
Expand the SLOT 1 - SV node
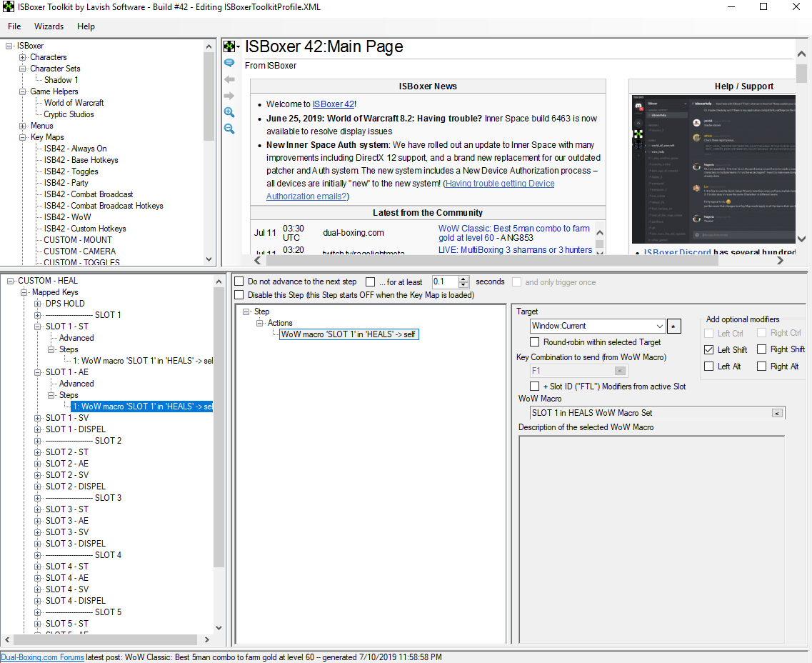pyautogui.click(x=37, y=418)
